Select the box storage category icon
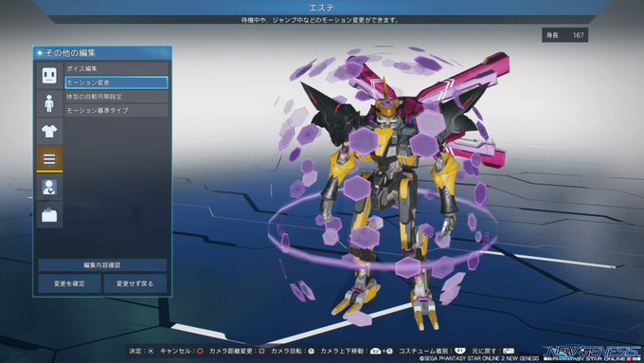The width and height of the screenshot is (644, 363). 49,214
